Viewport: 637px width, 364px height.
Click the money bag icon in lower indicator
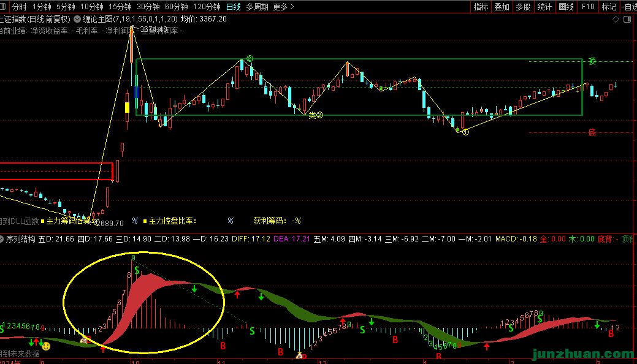300,355
